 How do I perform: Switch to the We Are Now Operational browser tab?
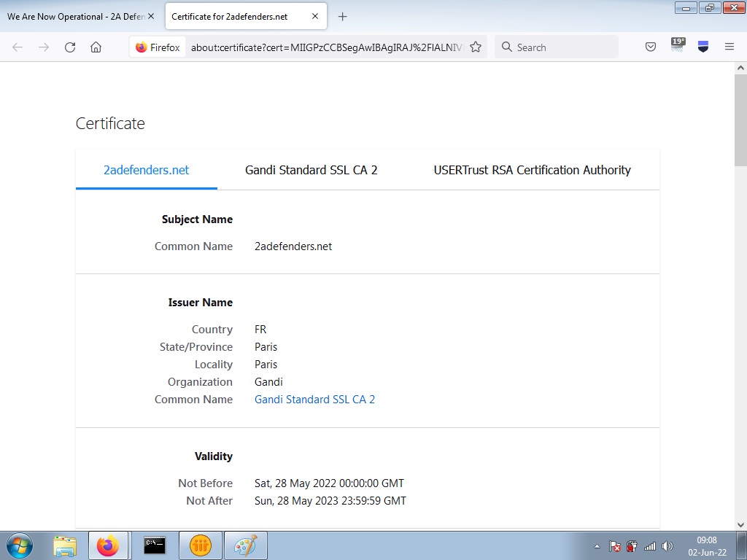tap(76, 16)
